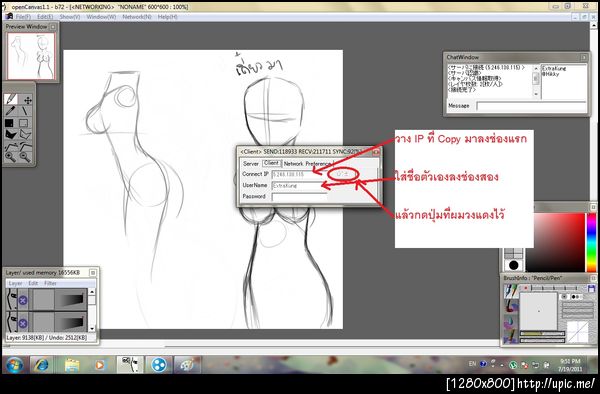Viewport: 600px width, 394px height.
Task: Collapse the color picker panel title button
Action: point(593,207)
